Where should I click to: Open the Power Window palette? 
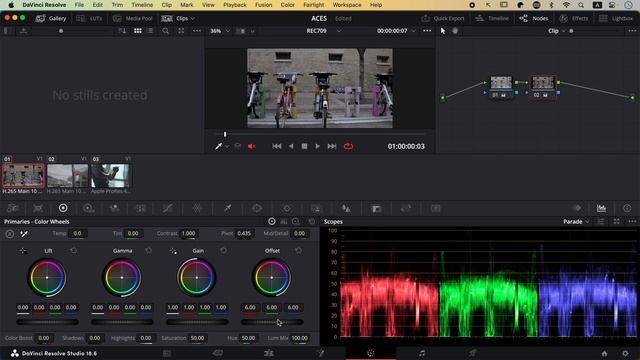tap(257, 208)
